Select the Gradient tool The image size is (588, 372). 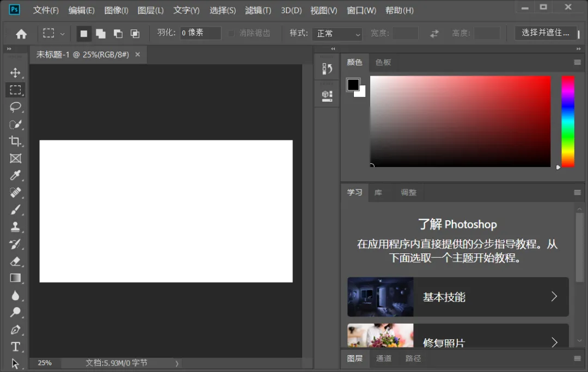(15, 278)
